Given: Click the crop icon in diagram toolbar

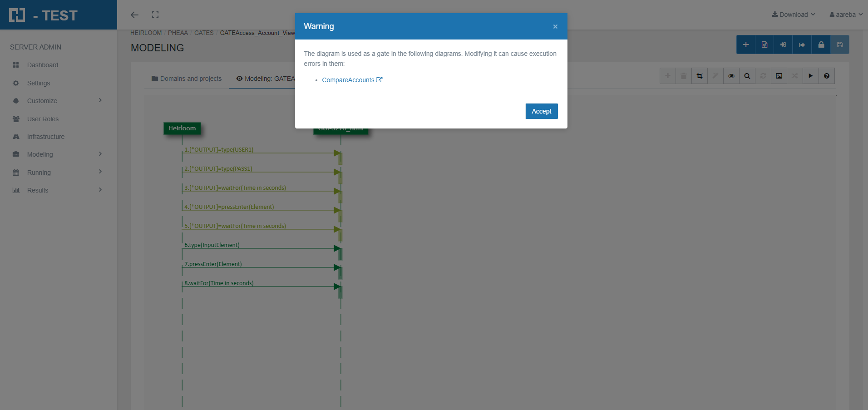Looking at the screenshot, I should click(x=699, y=76).
